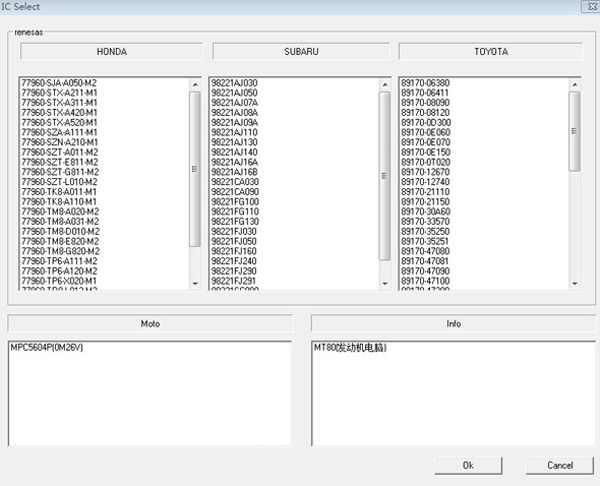Select Subaru entry 98221FJ291
Image resolution: width=600 pixels, height=486 pixels.
tap(233, 281)
